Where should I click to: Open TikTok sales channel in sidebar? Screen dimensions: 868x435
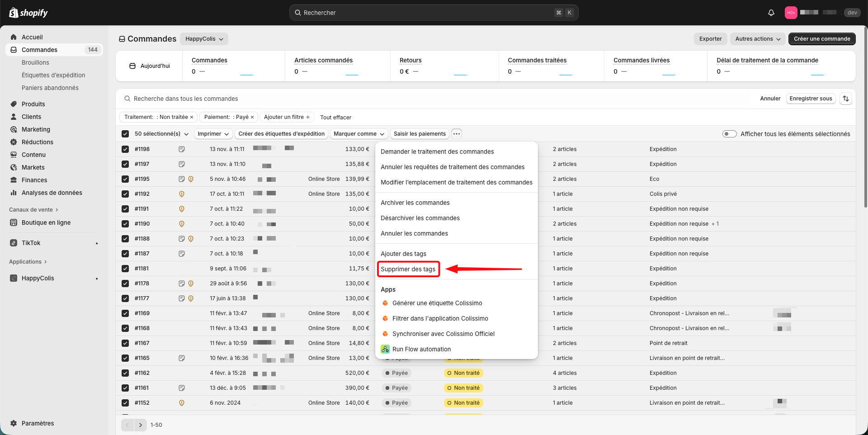coord(31,243)
